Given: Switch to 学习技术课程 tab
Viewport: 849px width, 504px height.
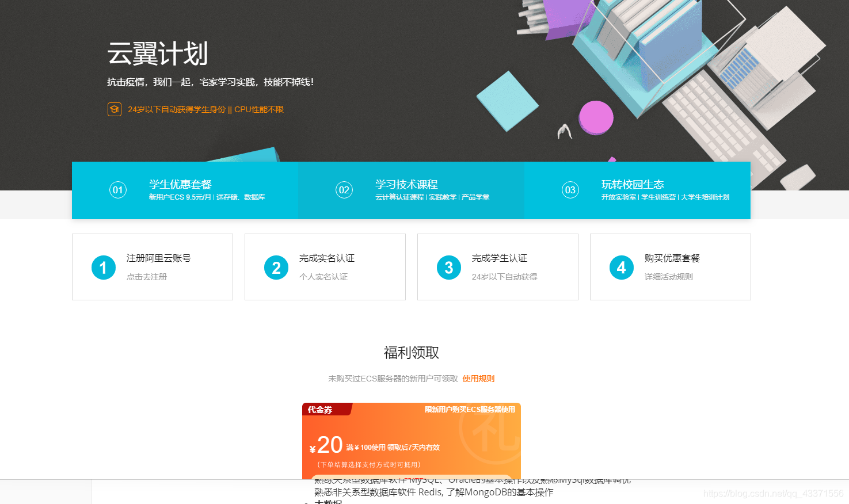Looking at the screenshot, I should tap(411, 190).
